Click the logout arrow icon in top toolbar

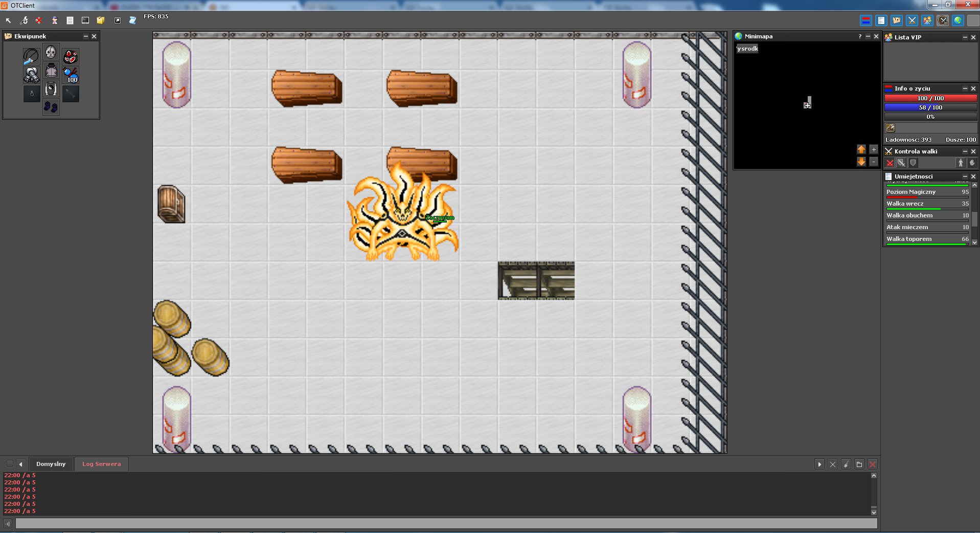(8, 20)
